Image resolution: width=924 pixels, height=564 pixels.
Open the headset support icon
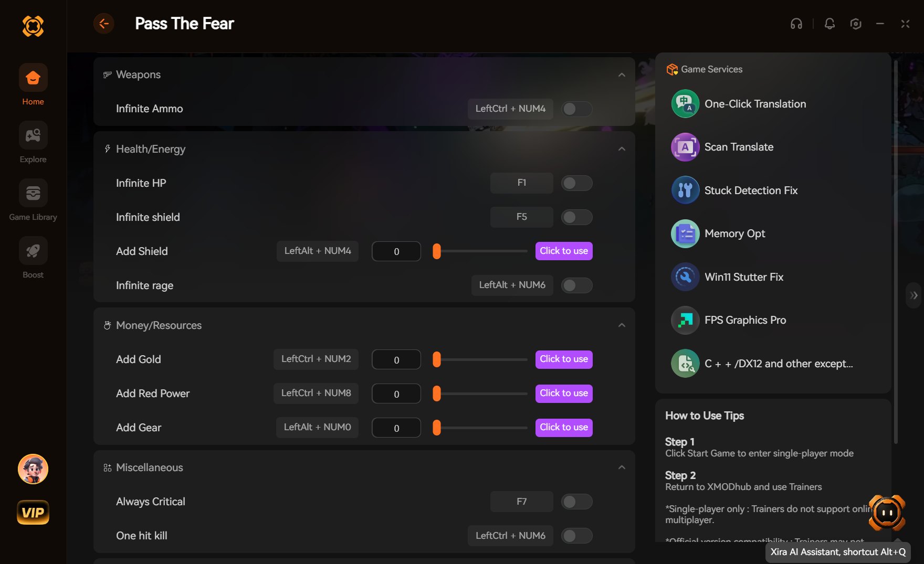796,24
